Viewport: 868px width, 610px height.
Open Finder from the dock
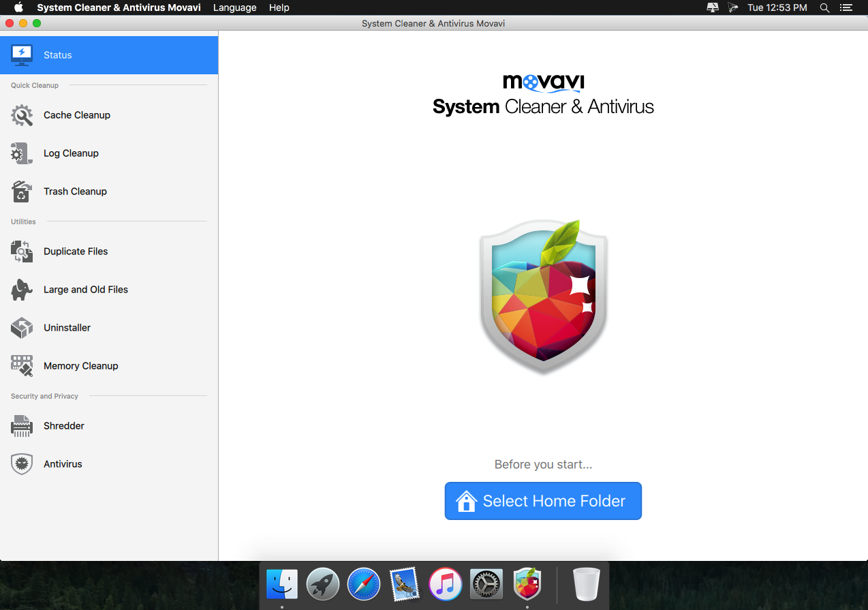coord(282,584)
